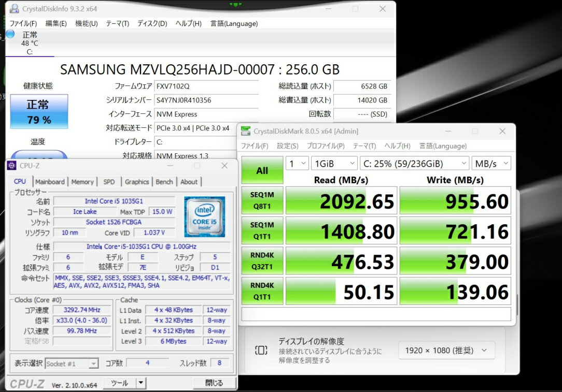Click the 955.60 sequential write result
Screen dimensions: 562x392
click(x=455, y=200)
